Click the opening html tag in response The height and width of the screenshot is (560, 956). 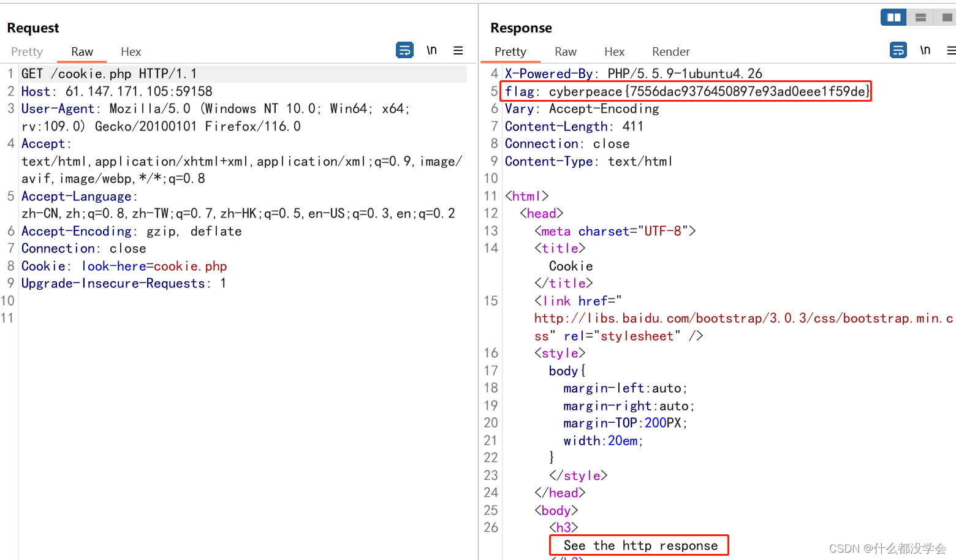[x=527, y=196]
